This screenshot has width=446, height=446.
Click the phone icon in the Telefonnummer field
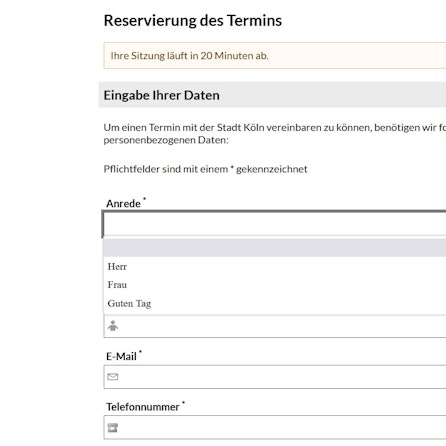(x=113, y=427)
